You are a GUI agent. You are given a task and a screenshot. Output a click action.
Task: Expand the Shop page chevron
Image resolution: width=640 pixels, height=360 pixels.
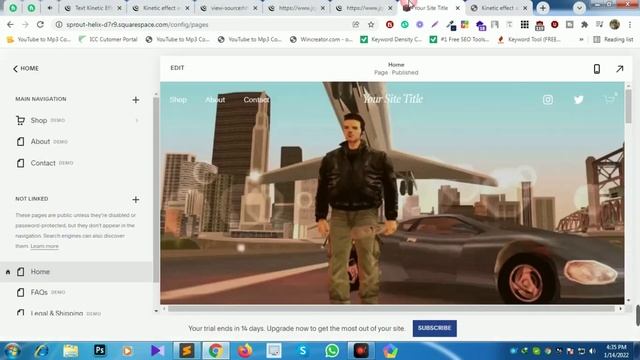click(x=137, y=120)
